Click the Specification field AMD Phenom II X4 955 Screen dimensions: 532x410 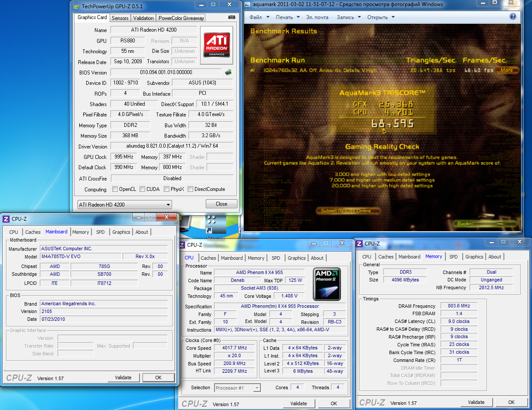click(x=279, y=307)
